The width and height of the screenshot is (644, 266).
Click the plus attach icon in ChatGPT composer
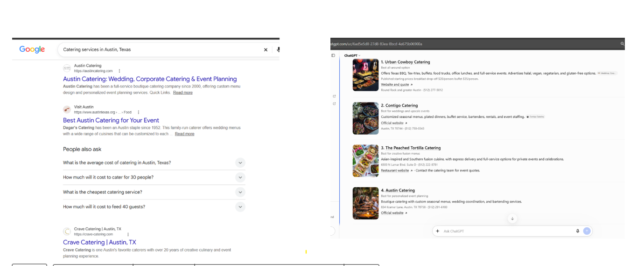437,231
